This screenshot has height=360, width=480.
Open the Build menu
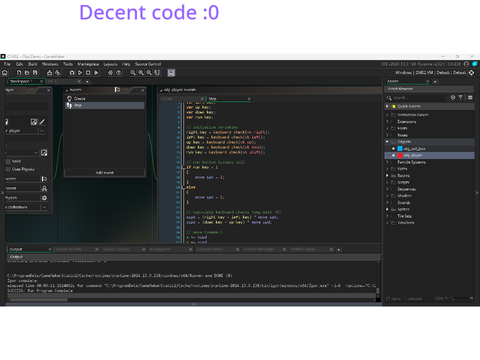tap(32, 64)
